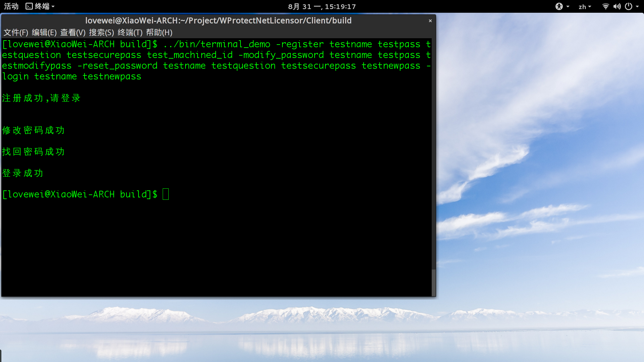Click the volume speaker icon

(x=617, y=6)
